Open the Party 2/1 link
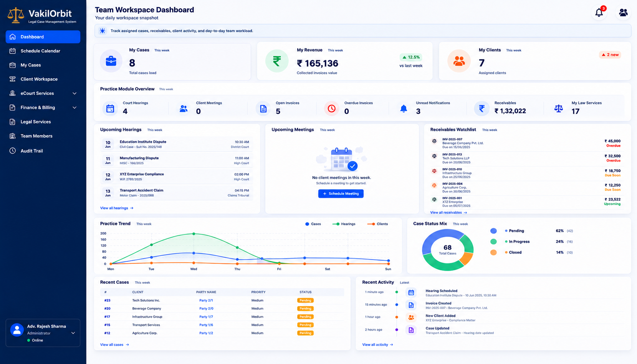Image resolution: width=637 pixels, height=364 pixels. 206,301
